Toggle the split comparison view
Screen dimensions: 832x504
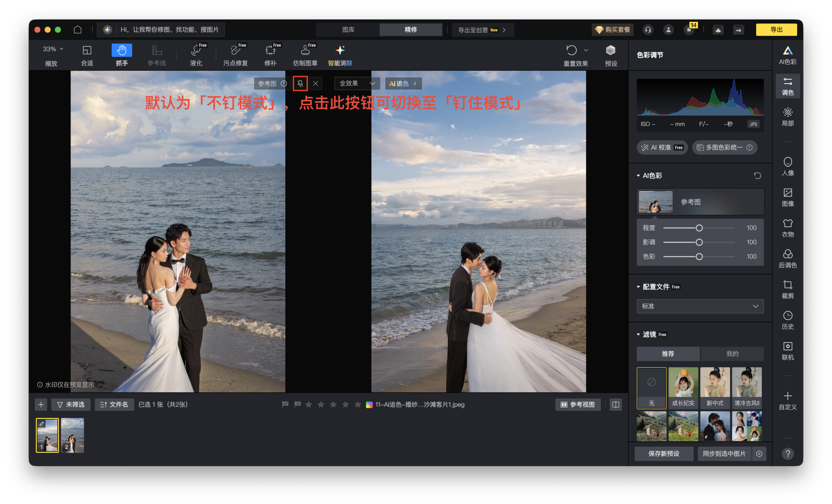[615, 405]
